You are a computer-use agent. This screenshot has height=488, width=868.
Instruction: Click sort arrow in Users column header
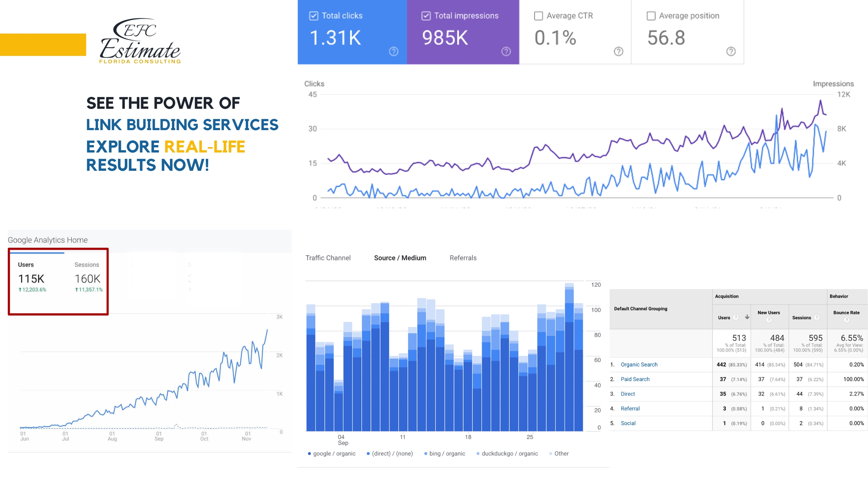[747, 317]
